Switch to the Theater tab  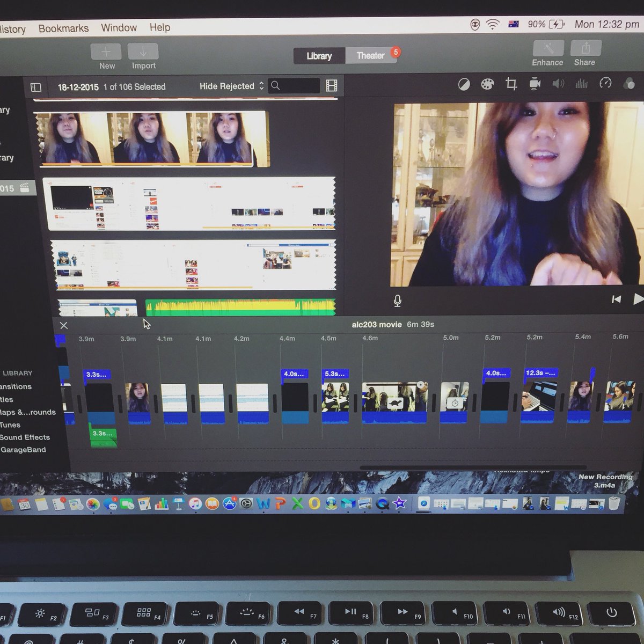[x=370, y=55]
